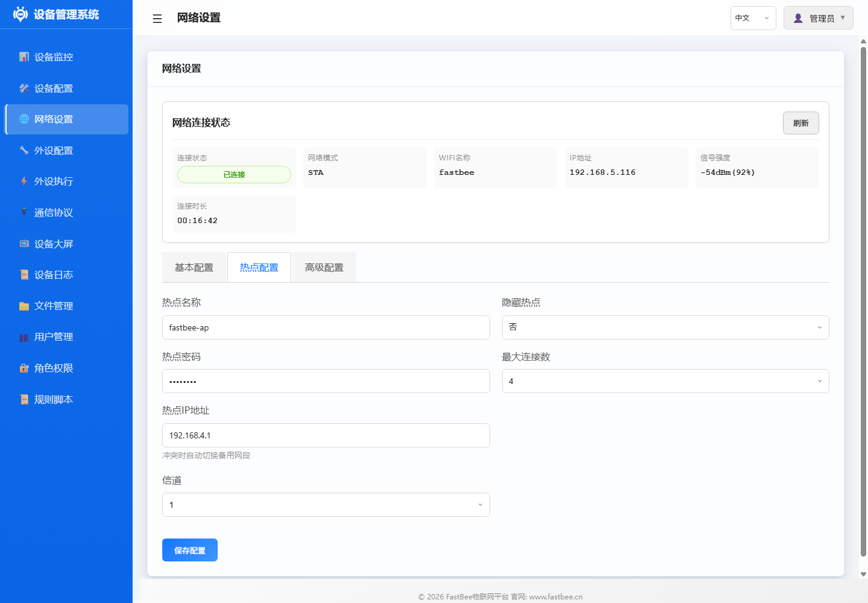Open 设备大屏 from the sidebar
The image size is (868, 603).
(67, 244)
